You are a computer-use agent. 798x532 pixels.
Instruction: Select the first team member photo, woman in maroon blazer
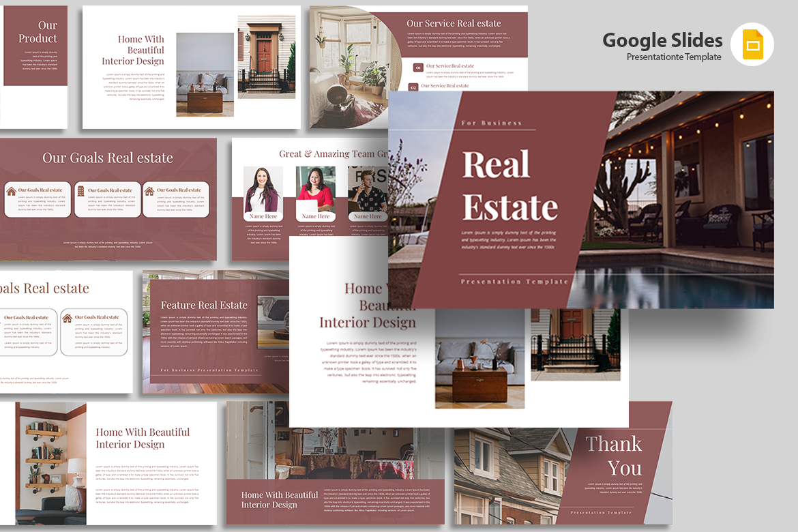tap(263, 190)
